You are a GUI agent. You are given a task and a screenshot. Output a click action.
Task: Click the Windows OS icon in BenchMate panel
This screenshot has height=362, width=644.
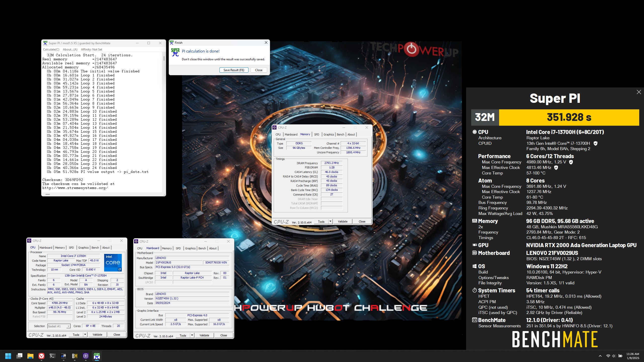click(475, 266)
